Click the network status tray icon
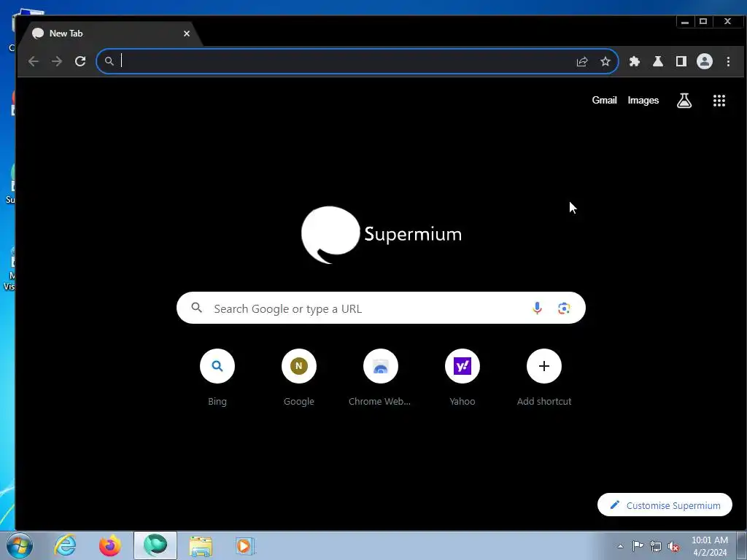 click(x=656, y=547)
